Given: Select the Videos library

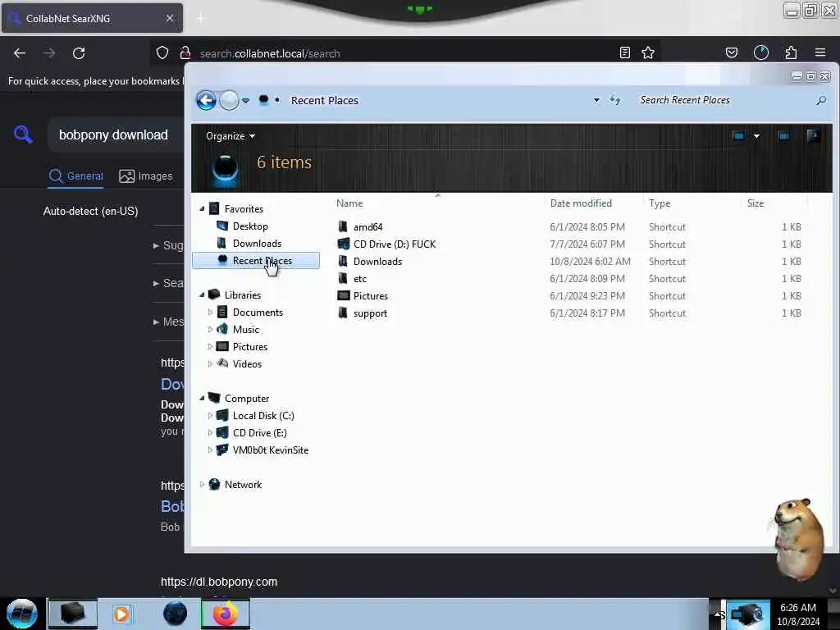Looking at the screenshot, I should click(247, 363).
